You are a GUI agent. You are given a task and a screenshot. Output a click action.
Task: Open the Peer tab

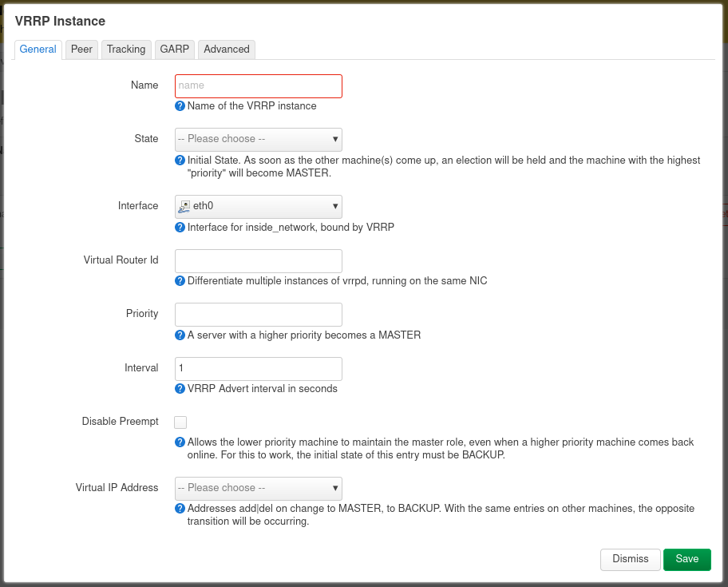click(81, 50)
